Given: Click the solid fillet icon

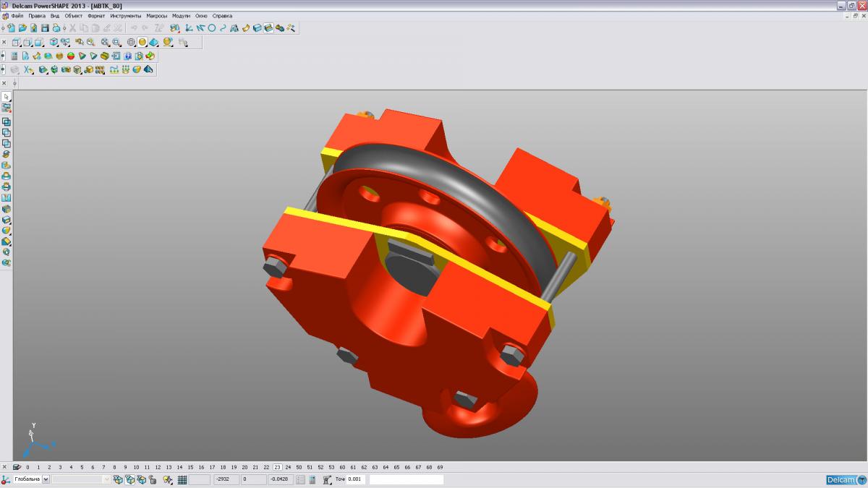Looking at the screenshot, I should [7, 231].
